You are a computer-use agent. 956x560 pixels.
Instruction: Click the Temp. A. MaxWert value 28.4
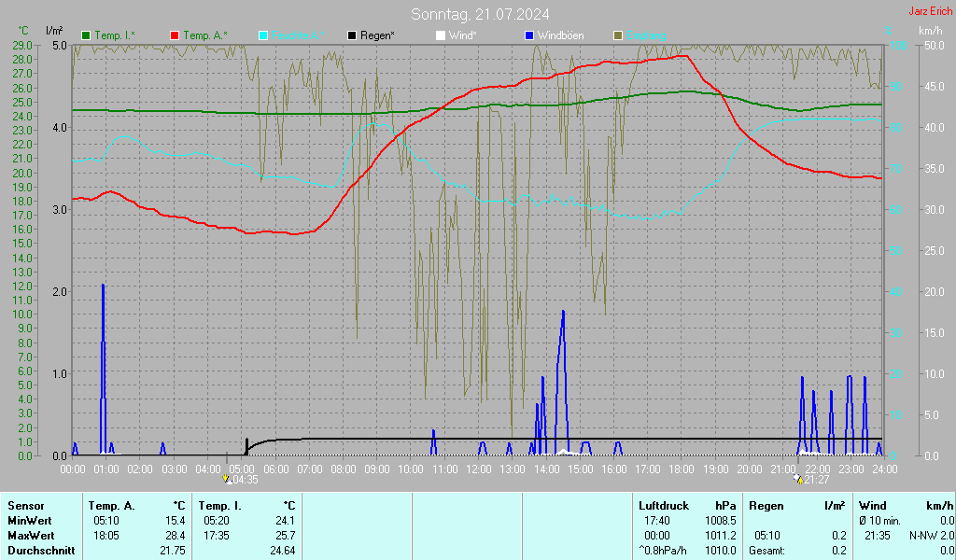(x=176, y=536)
